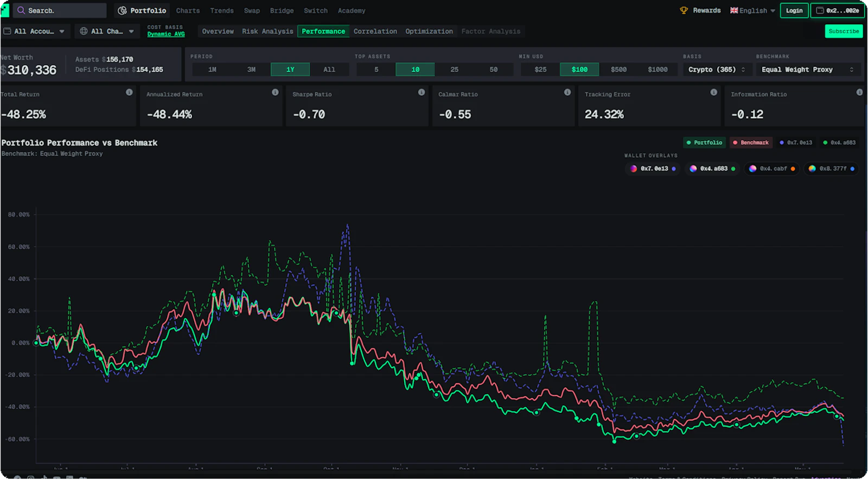This screenshot has width=868, height=480.
Task: Click the Login button
Action: coord(794,10)
